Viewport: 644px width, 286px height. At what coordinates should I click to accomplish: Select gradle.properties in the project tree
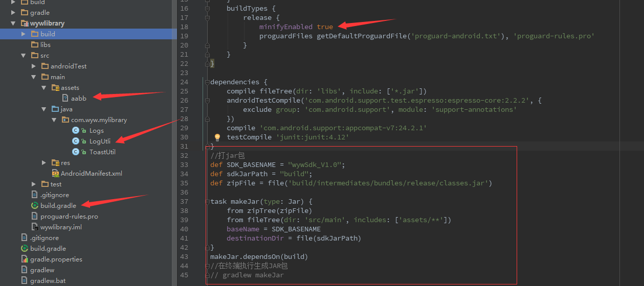tap(56, 259)
